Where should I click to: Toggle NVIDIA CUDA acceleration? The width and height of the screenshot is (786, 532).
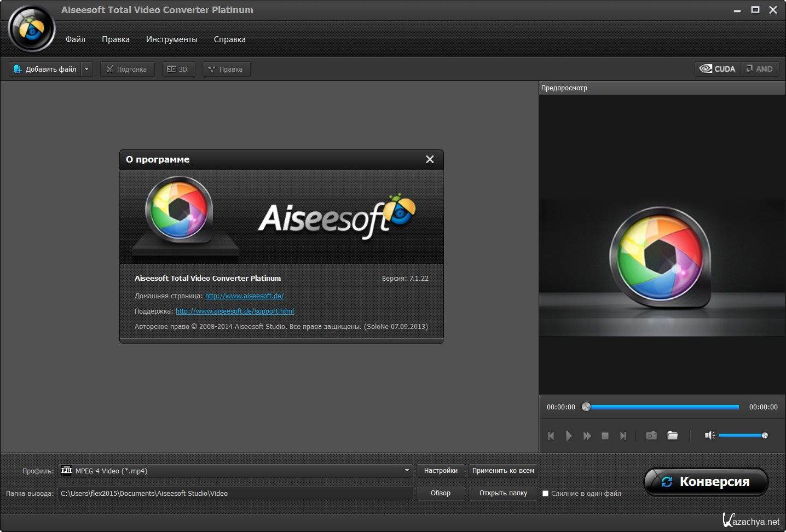coord(718,69)
